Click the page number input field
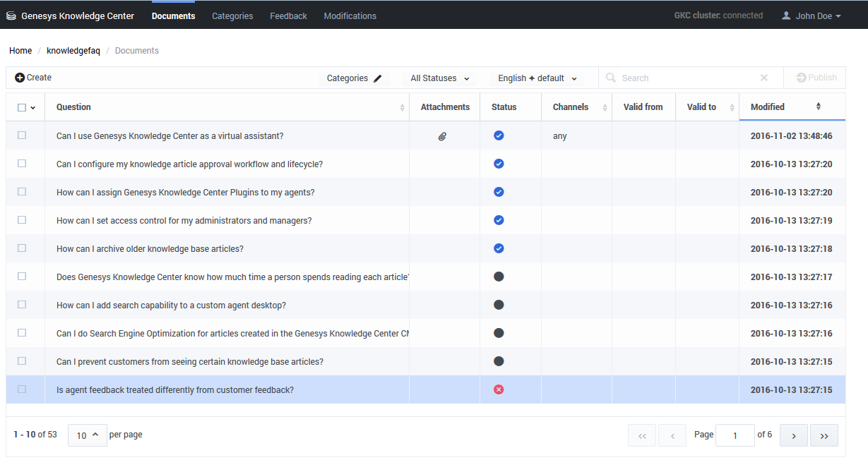The width and height of the screenshot is (868, 460). point(735,435)
